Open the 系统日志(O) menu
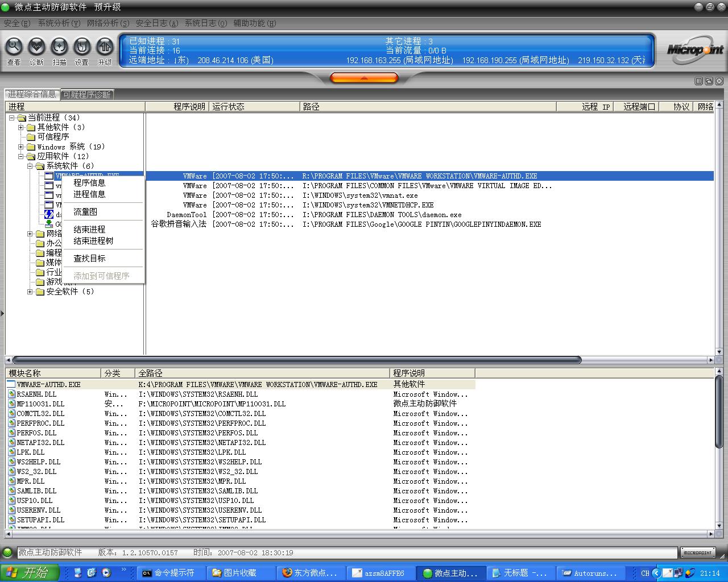728x582 pixels. pos(206,23)
